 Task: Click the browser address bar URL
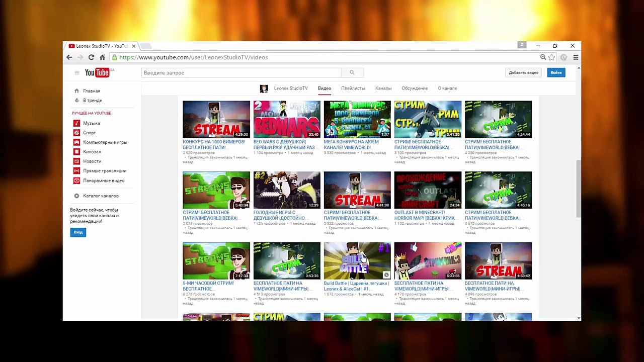click(x=194, y=57)
